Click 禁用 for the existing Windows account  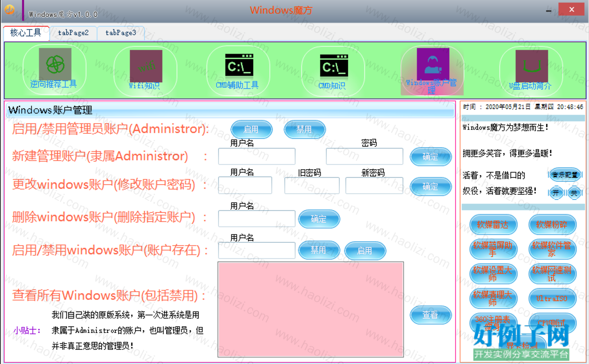(319, 250)
